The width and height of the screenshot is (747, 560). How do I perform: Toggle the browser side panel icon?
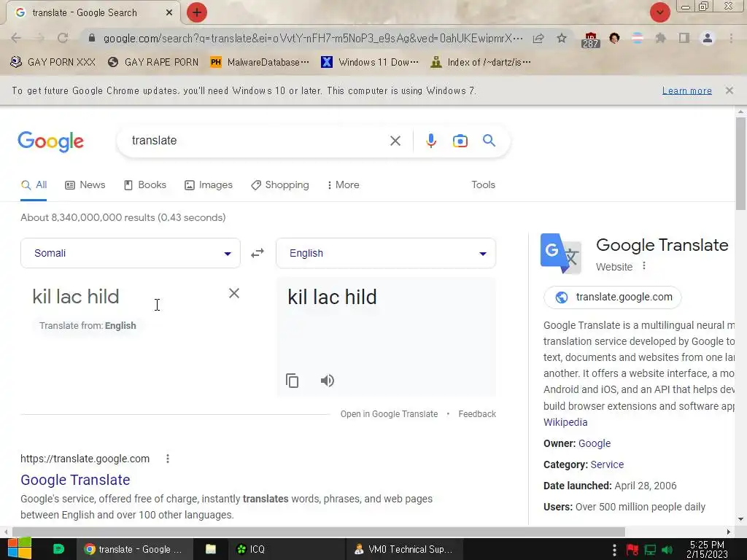tap(684, 38)
